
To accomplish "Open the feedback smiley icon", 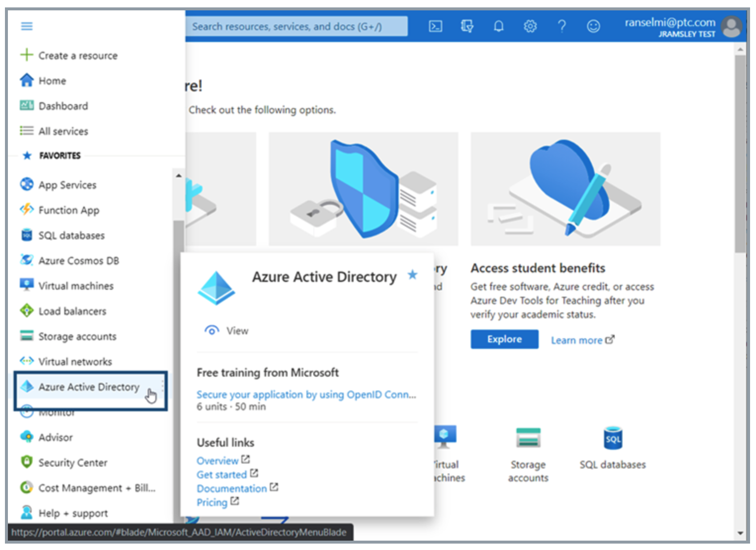I will (593, 26).
